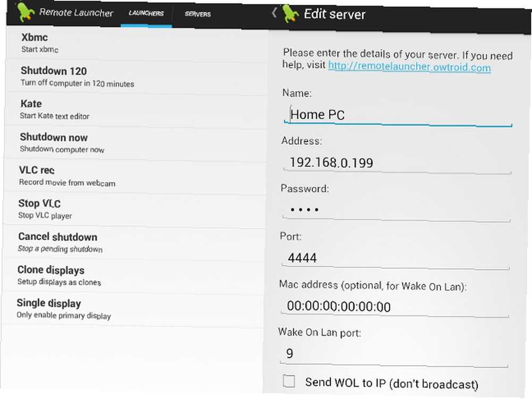
Task: Select the Shutdown 120 launcher
Action: point(136,76)
